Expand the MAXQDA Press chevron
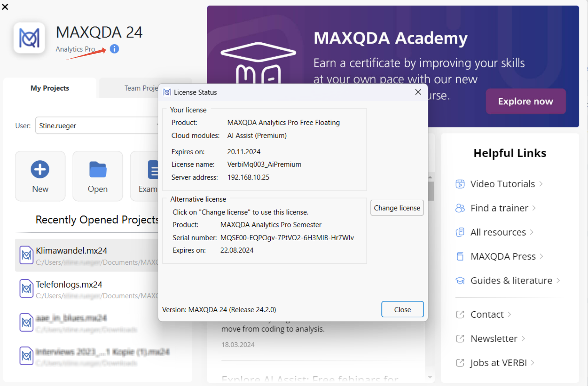This screenshot has width=588, height=386. pyautogui.click(x=542, y=256)
